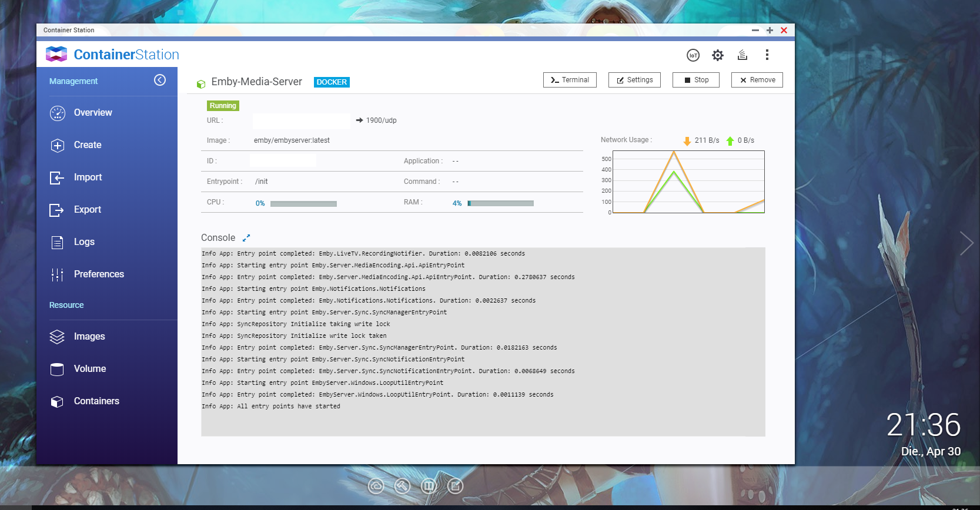This screenshot has height=510, width=980.
Task: Click the Export arrow icon
Action: pos(57,210)
